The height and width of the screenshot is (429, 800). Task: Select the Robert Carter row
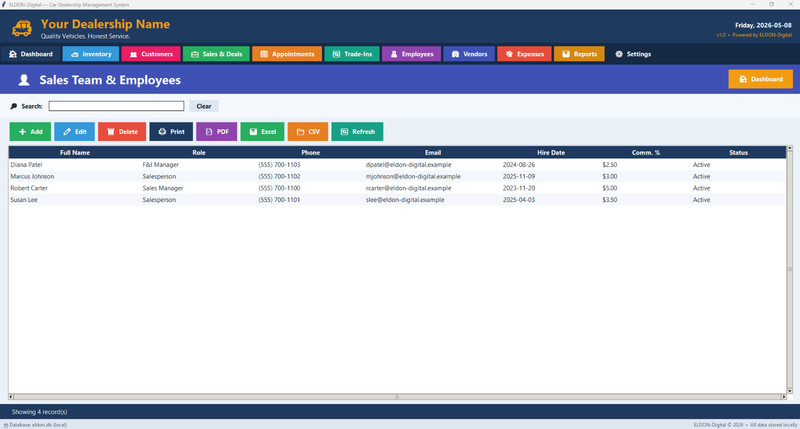coord(397,188)
